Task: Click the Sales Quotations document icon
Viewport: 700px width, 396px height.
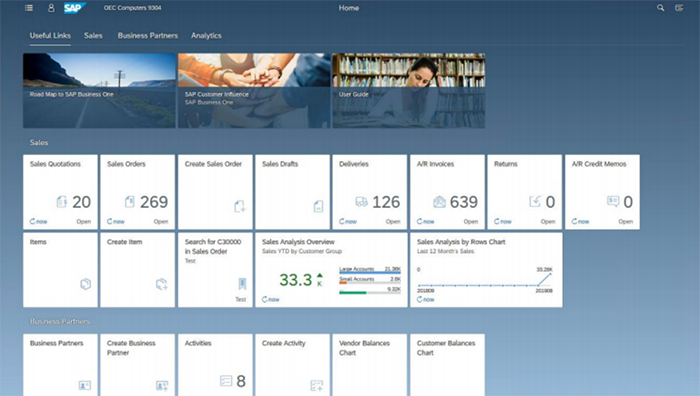Action: [62, 202]
